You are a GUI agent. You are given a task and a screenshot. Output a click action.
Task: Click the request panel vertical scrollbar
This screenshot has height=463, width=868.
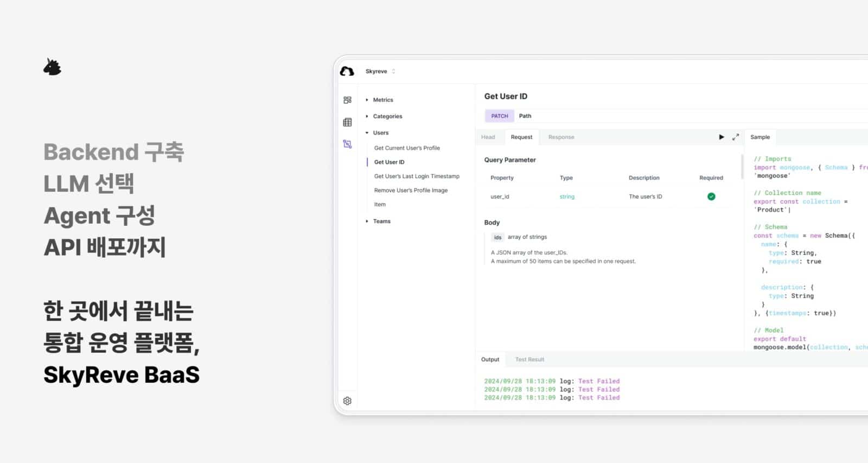(x=742, y=167)
